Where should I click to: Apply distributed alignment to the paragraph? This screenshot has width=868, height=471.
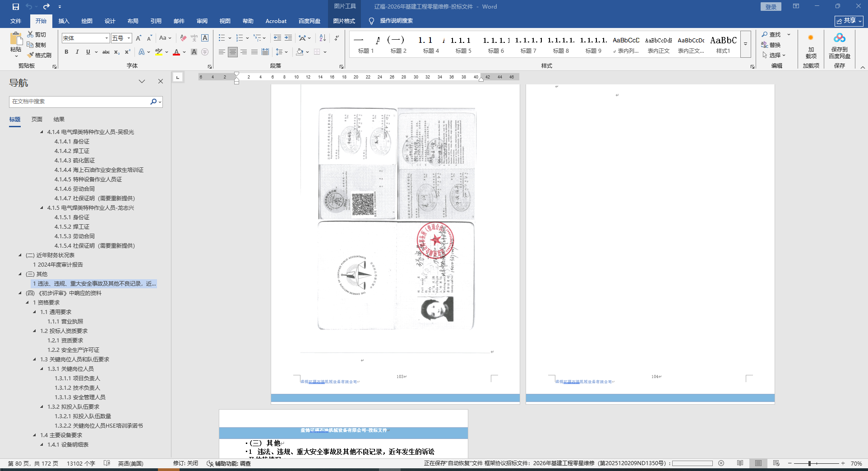click(x=265, y=52)
